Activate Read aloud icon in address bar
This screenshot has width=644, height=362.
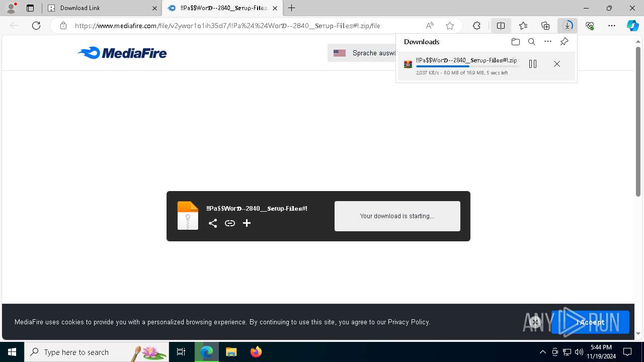[x=430, y=26]
